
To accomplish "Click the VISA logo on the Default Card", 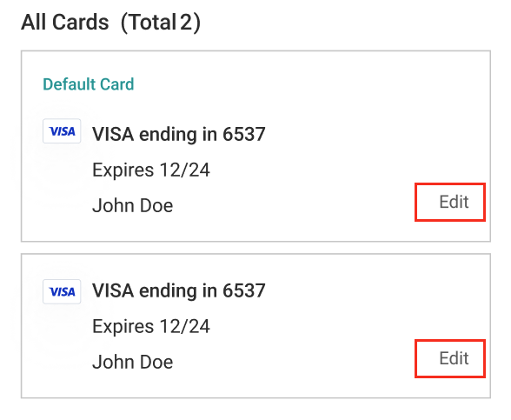I will tap(62, 131).
